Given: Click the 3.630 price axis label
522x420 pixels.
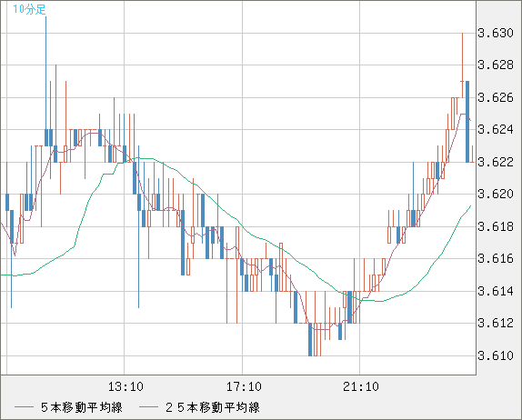Looking at the screenshot, I should click(496, 33).
